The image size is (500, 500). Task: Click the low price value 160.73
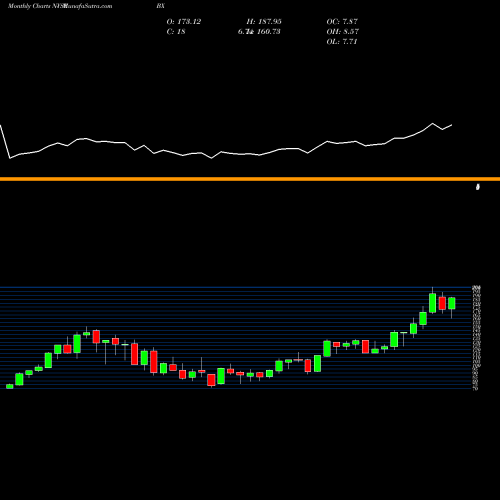click(268, 31)
